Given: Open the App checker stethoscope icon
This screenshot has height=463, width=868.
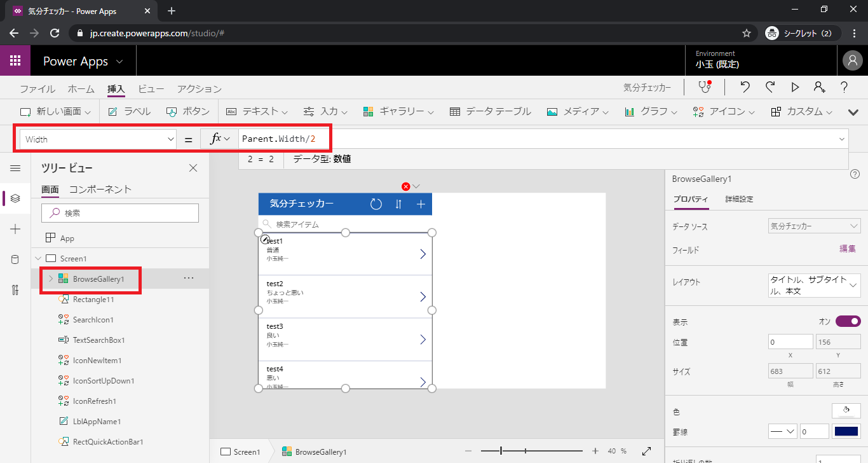Looking at the screenshot, I should coord(703,87).
